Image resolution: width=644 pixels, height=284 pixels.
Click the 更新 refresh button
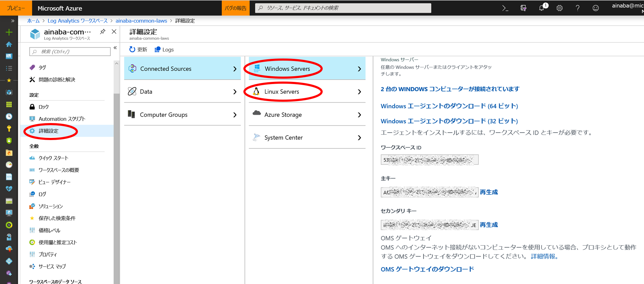(138, 50)
